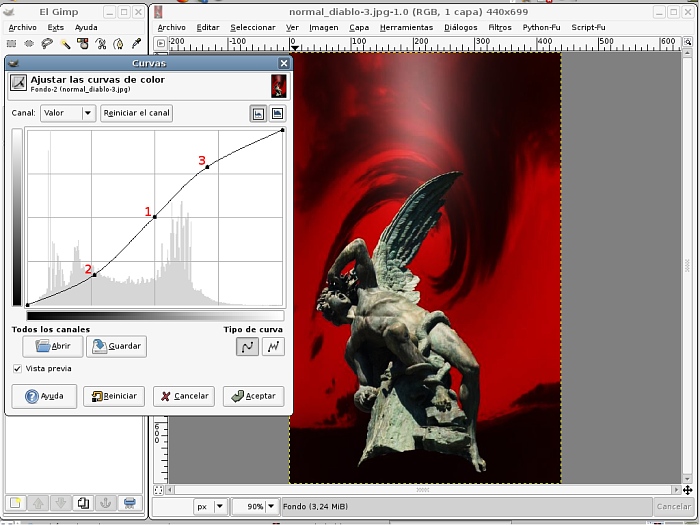The width and height of the screenshot is (700, 525).
Task: Select the Rectangle Select tool in toolbox
Action: [x=12, y=43]
